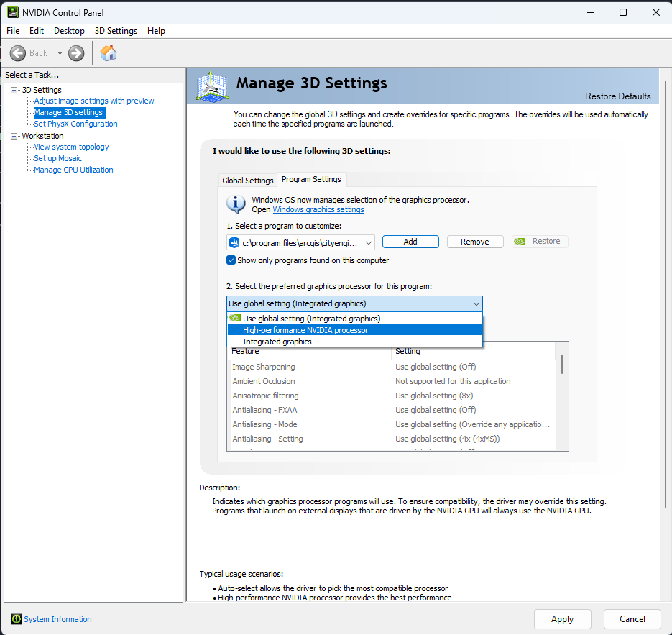This screenshot has height=635, width=672.
Task: Close the preferred graphics processor dropdown
Action: point(476,303)
